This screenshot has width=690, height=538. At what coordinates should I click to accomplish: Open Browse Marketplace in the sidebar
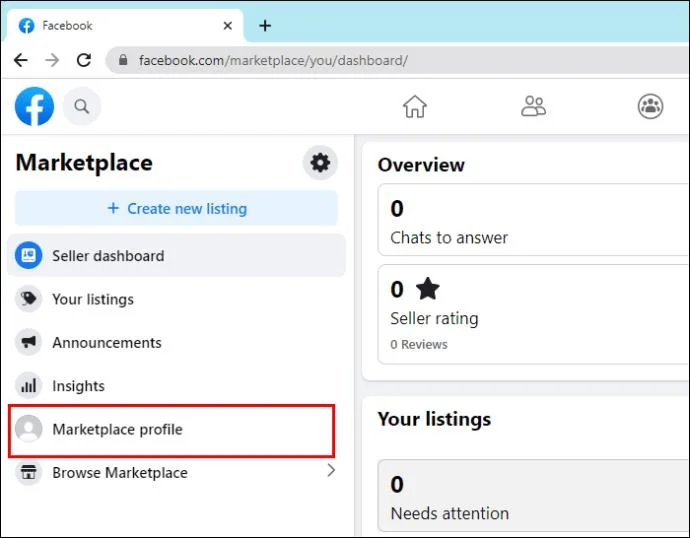176,472
